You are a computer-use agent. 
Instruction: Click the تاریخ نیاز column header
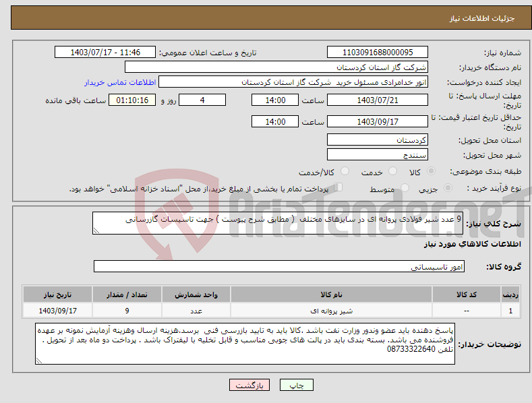(58, 294)
